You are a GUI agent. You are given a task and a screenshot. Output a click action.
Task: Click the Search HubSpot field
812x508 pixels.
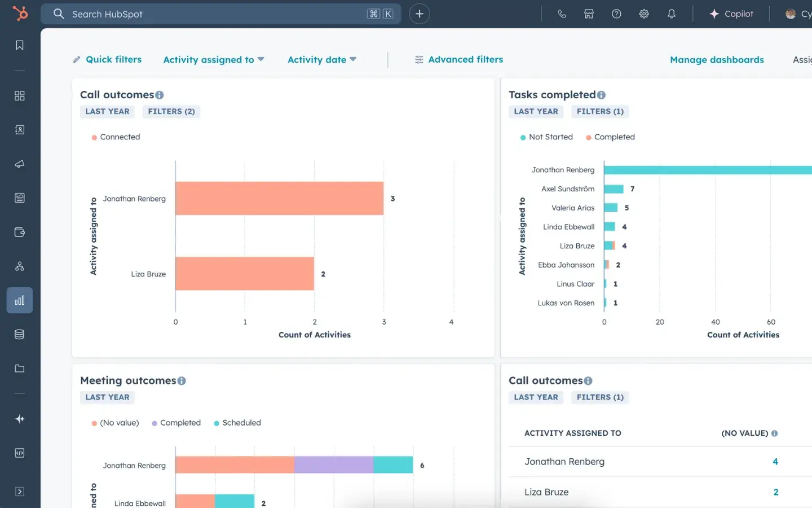click(220, 14)
